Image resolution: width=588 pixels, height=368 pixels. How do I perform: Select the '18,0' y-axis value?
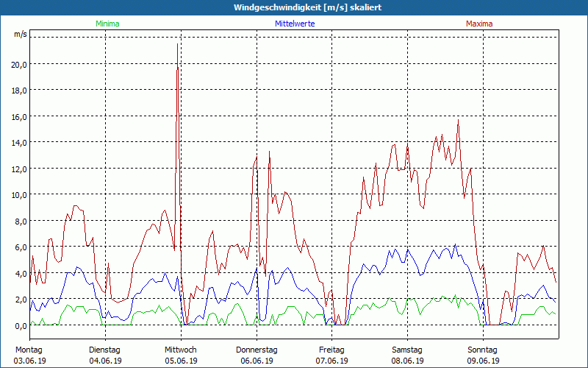(19, 91)
